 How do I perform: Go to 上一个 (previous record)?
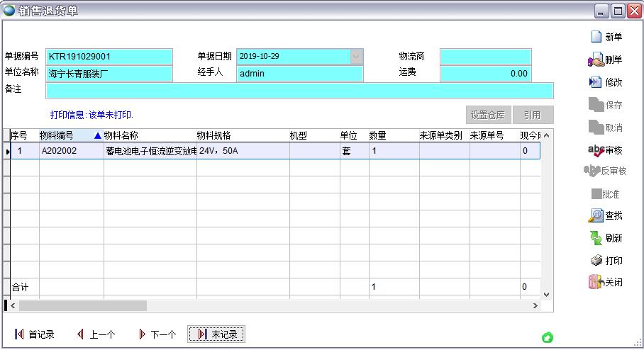pyautogui.click(x=95, y=334)
